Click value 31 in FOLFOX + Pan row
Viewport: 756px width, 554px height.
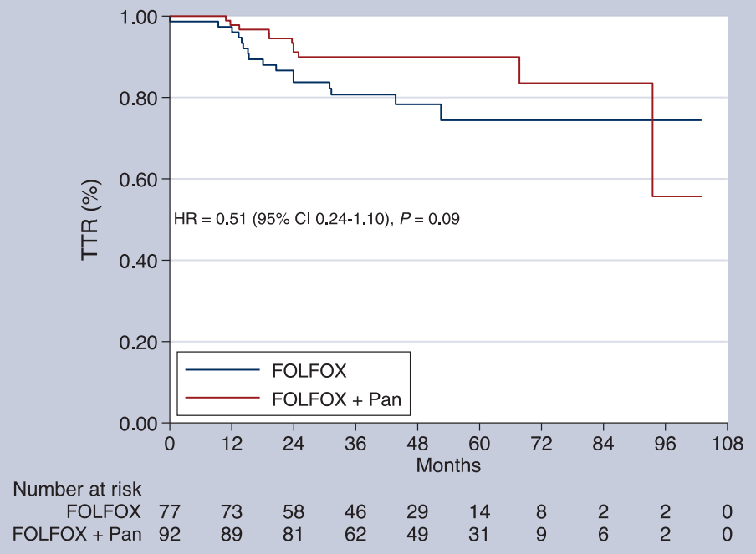click(x=478, y=534)
